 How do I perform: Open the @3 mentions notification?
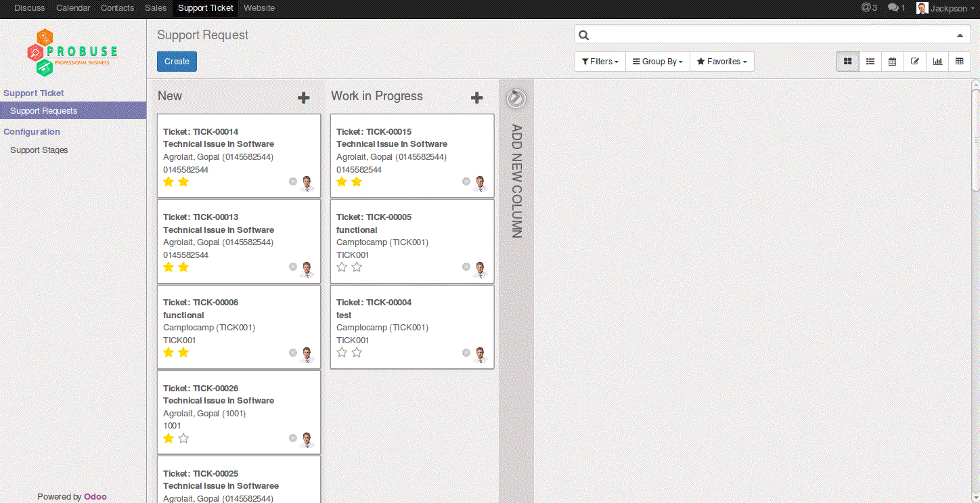point(869,7)
